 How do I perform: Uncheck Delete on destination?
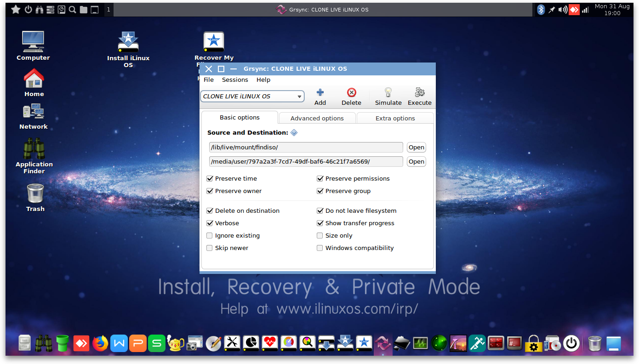pyautogui.click(x=210, y=210)
